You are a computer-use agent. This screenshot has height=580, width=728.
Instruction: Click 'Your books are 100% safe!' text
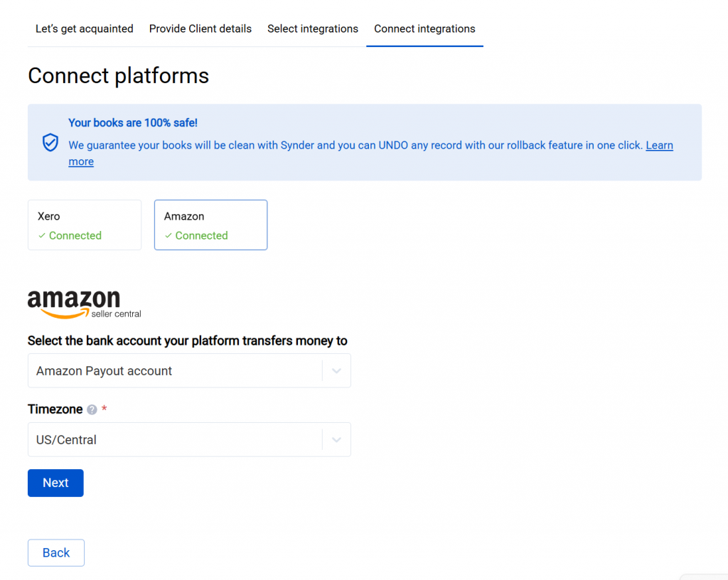[x=133, y=123]
